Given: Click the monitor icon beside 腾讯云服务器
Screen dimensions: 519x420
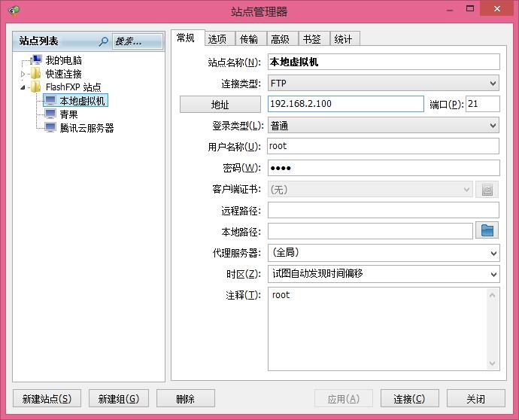Looking at the screenshot, I should 50,127.
